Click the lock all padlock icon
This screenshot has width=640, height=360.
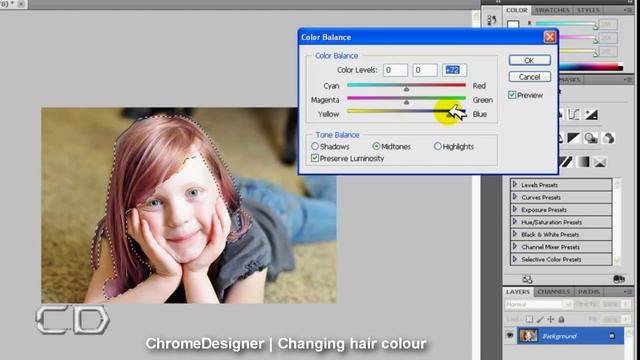pyautogui.click(x=562, y=319)
